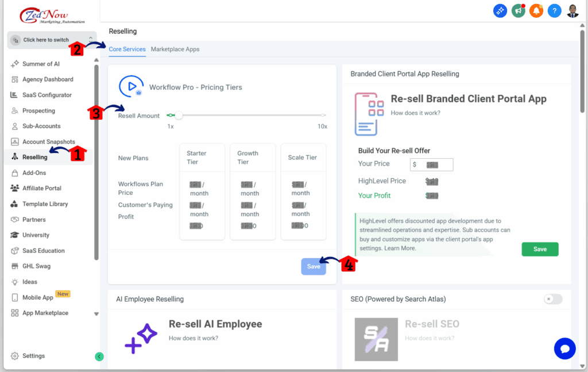Collapse the sidebar with green arrow button
This screenshot has width=588, height=372.
point(99,356)
